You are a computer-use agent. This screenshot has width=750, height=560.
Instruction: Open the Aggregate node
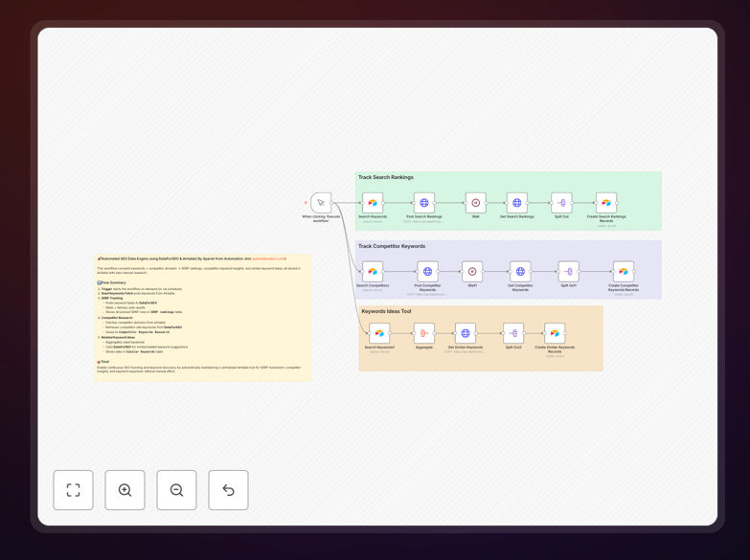(x=424, y=333)
